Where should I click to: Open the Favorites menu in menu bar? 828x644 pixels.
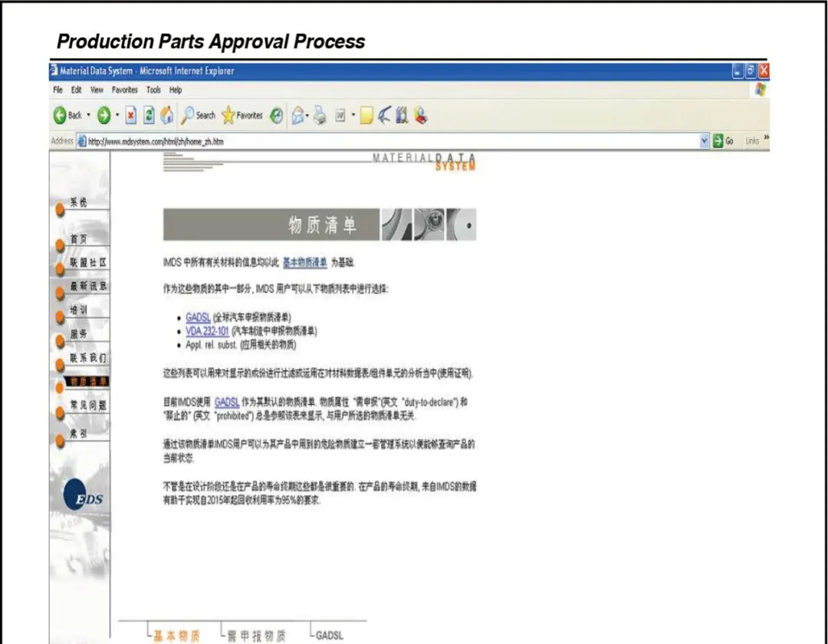pos(124,90)
